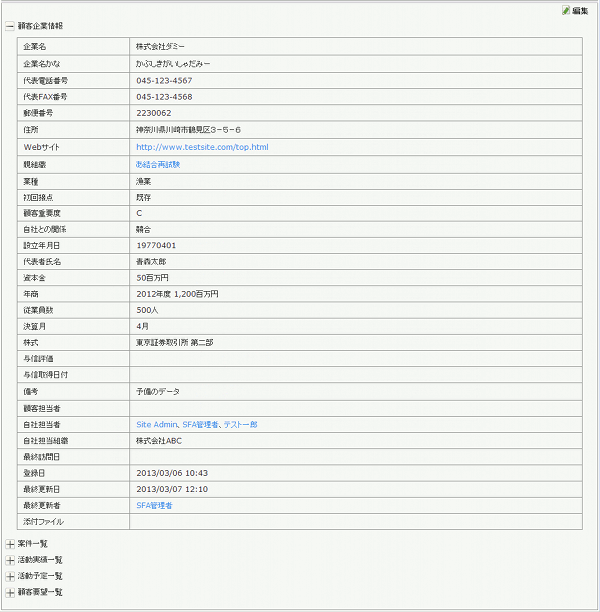The height and width of the screenshot is (612, 600).
Task: Select the importance value C
Action: coord(139,213)
